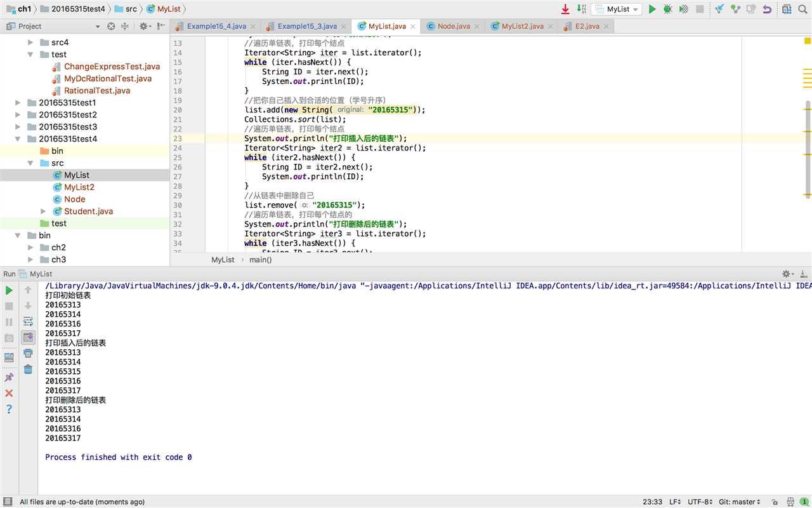Switch to the Example15_3.java tab
The width and height of the screenshot is (812, 508).
pyautogui.click(x=307, y=26)
